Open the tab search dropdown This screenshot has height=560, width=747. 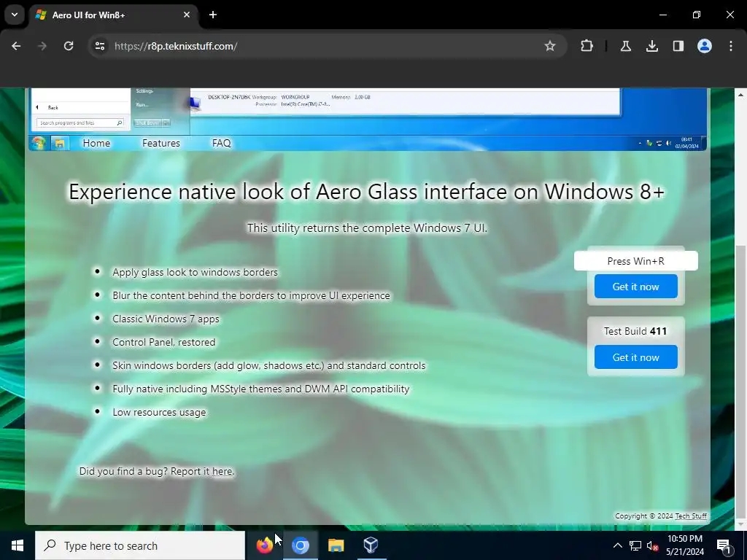[15, 15]
